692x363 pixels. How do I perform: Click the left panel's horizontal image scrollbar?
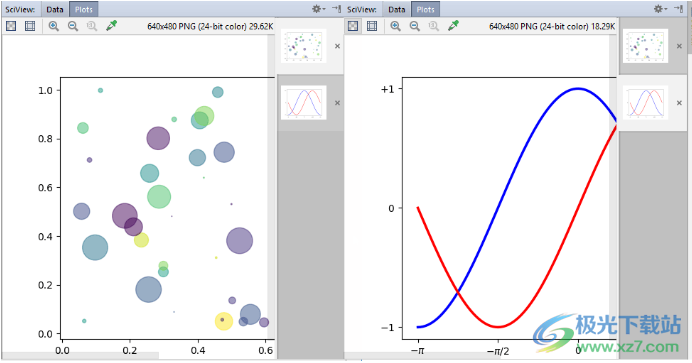tap(80, 356)
